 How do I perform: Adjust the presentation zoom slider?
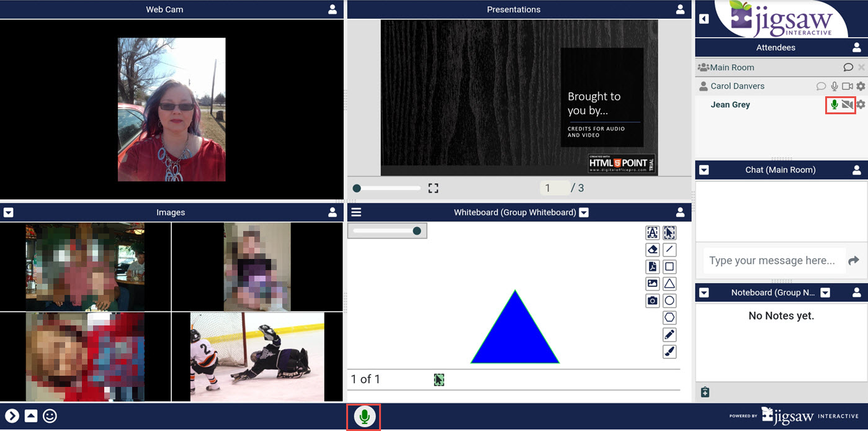[357, 188]
